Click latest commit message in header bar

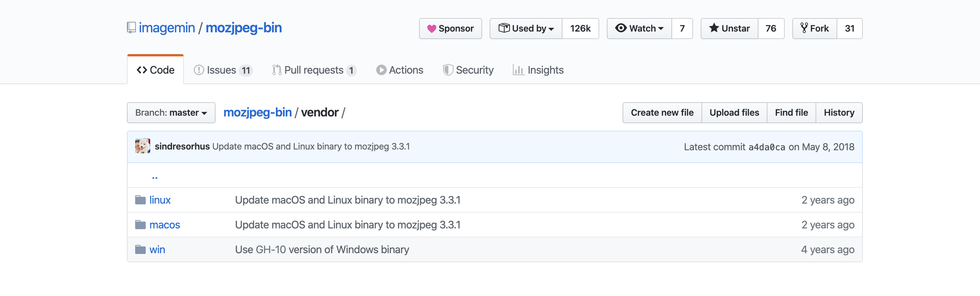pos(311,146)
